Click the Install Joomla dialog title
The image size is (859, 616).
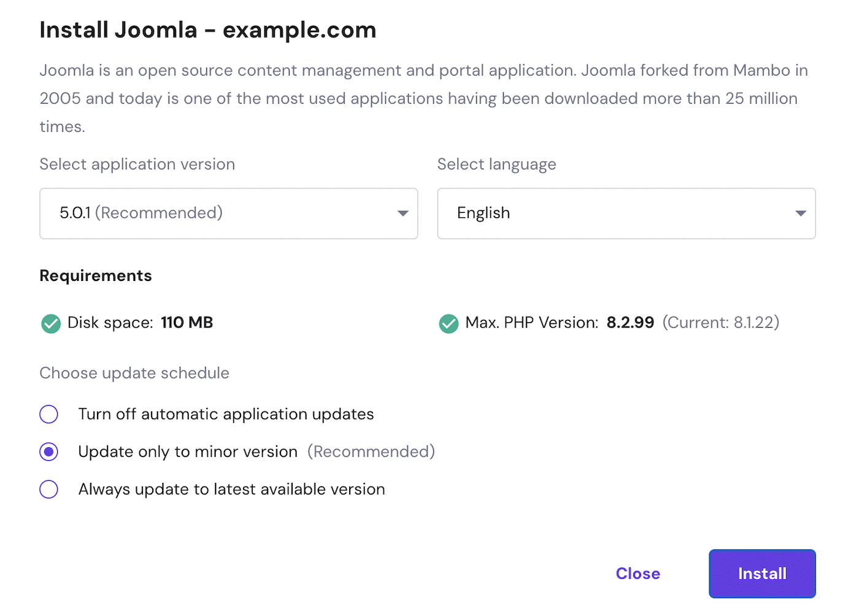207,29
